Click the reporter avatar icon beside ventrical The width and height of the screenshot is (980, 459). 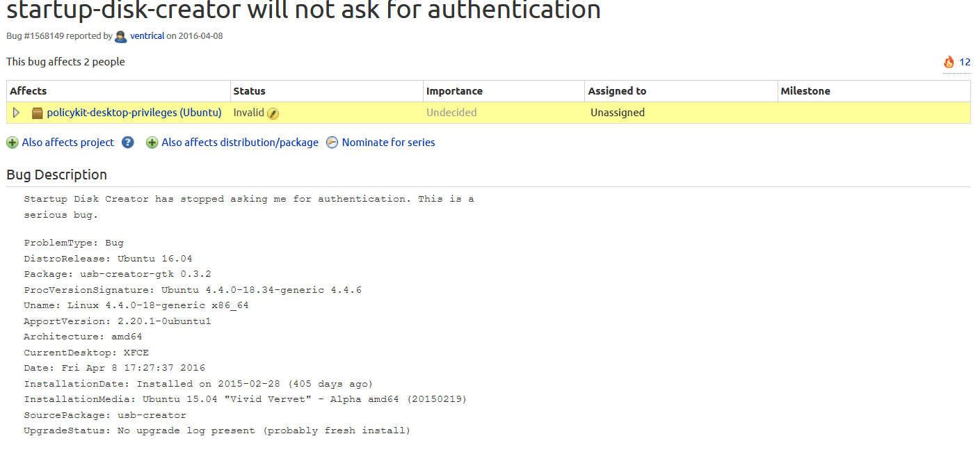point(121,36)
